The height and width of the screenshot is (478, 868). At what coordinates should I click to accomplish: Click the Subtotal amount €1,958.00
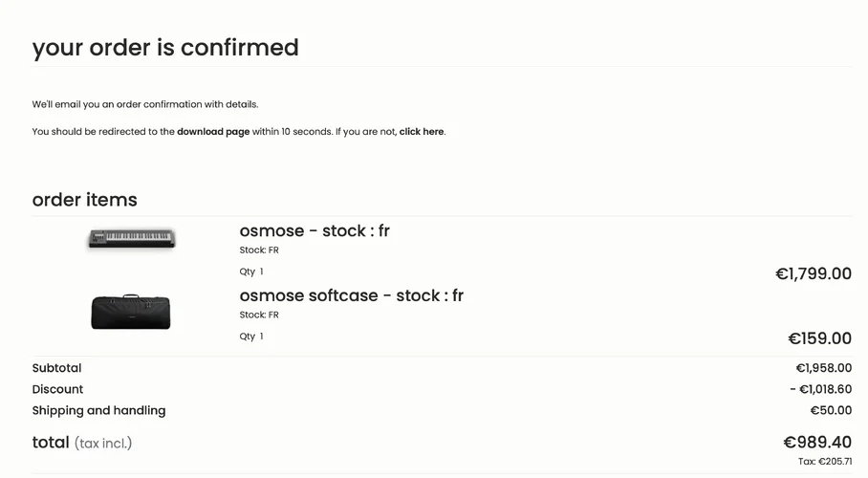(x=823, y=368)
